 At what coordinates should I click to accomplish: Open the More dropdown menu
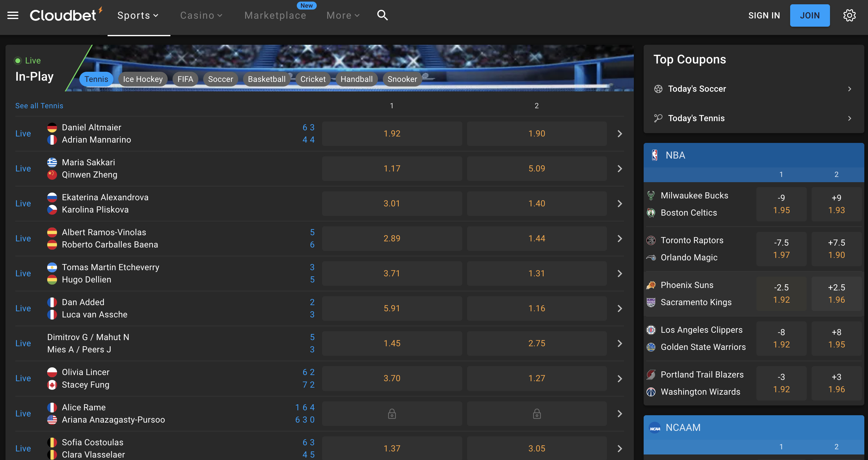(343, 16)
